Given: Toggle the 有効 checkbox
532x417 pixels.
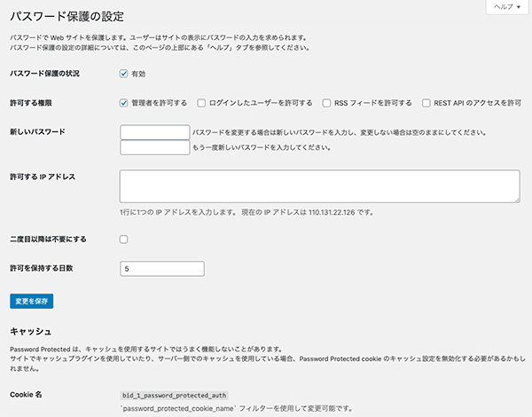Looking at the screenshot, I should (x=124, y=74).
